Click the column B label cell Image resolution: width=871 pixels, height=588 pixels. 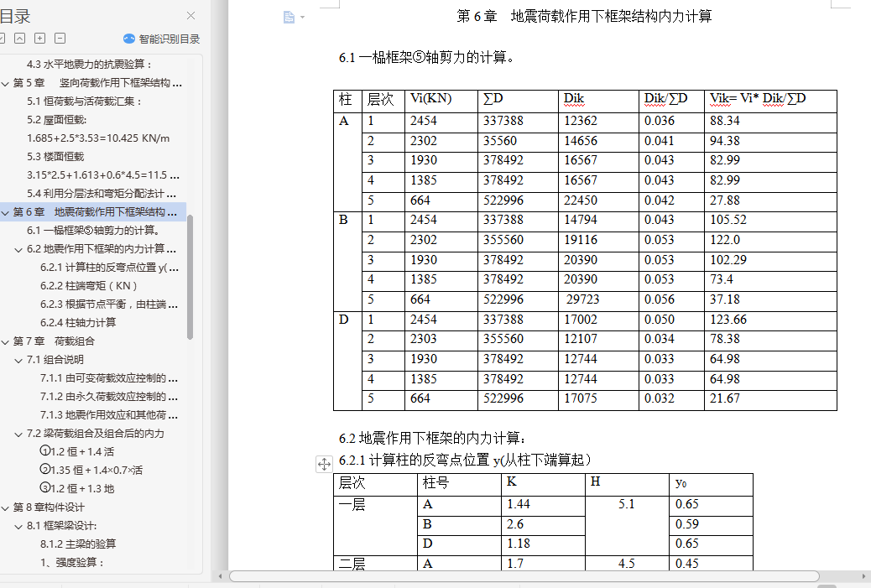[347, 261]
